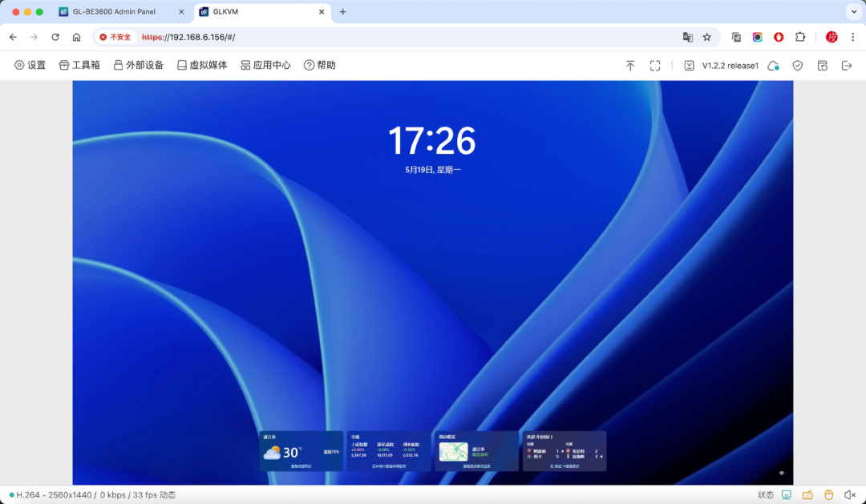
Task: Open the 帮助 help menu
Action: 319,66
